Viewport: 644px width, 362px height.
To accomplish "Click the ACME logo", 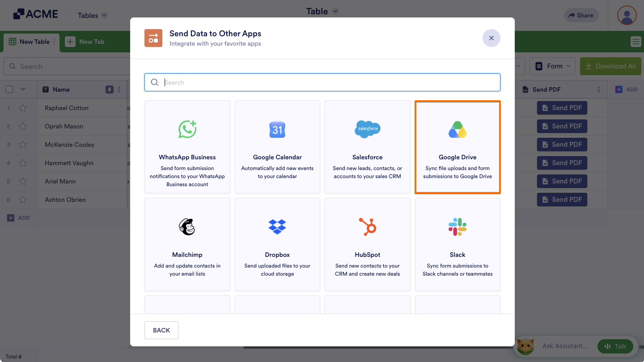I will click(36, 14).
